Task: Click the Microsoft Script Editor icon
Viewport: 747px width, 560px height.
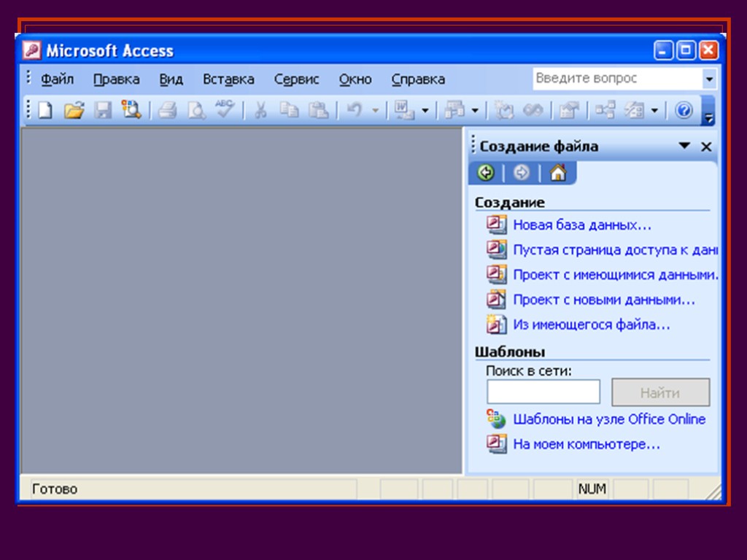Action: point(533,111)
